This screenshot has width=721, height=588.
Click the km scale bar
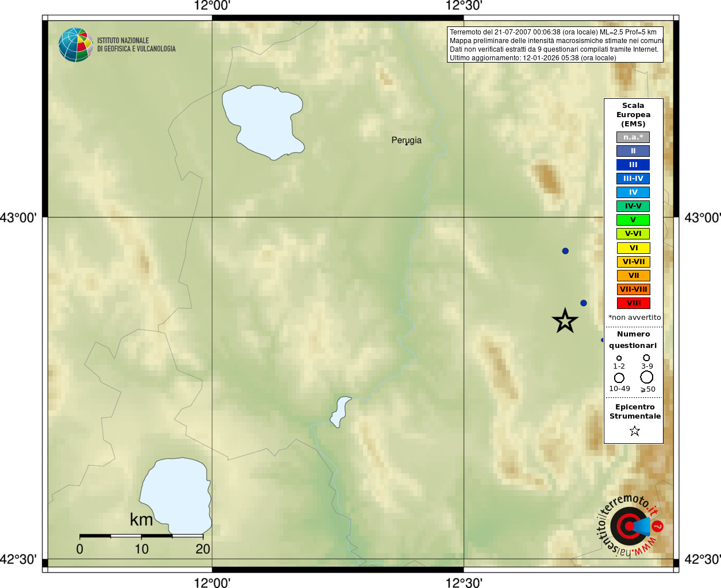[x=141, y=536]
